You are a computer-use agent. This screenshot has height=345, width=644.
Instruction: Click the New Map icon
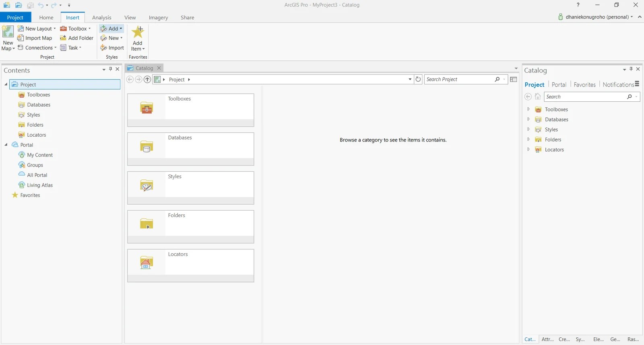(x=8, y=32)
